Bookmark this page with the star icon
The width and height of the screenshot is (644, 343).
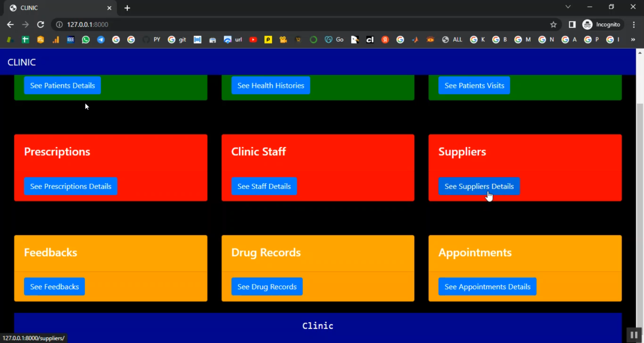(x=553, y=24)
